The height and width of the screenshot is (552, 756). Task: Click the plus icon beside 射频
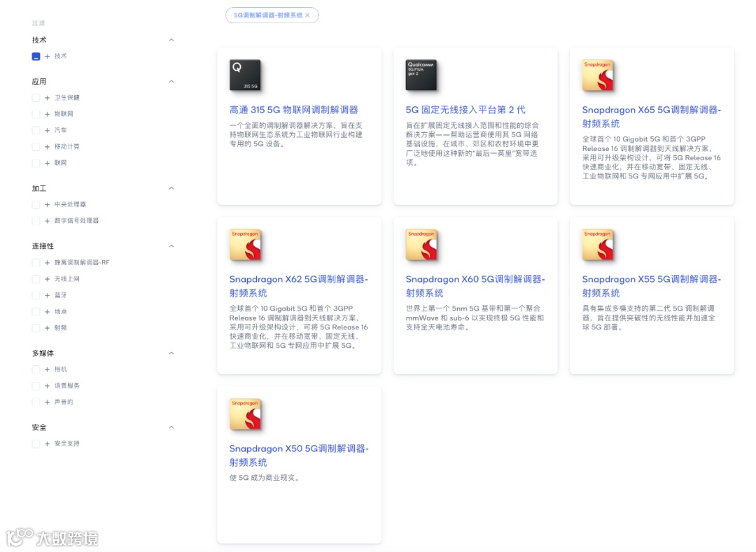click(x=48, y=329)
